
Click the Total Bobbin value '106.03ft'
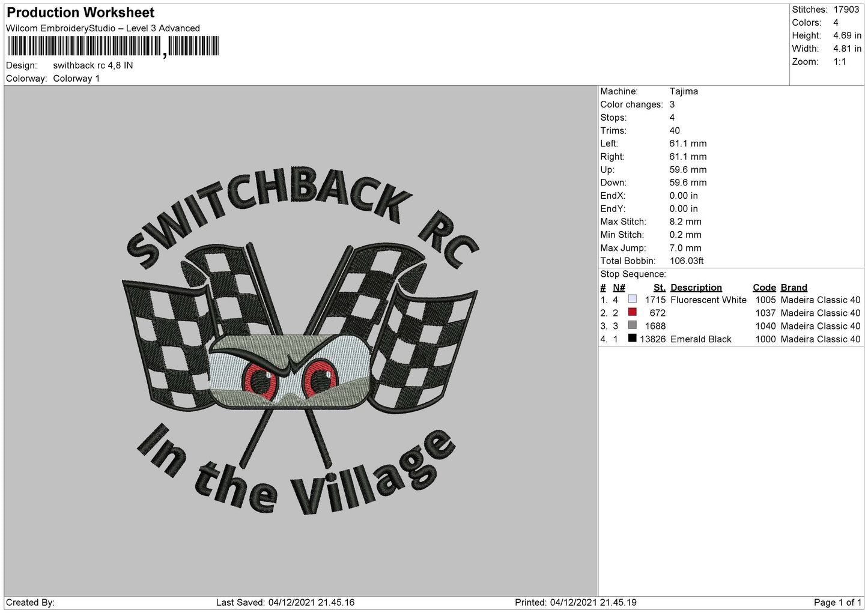(687, 261)
